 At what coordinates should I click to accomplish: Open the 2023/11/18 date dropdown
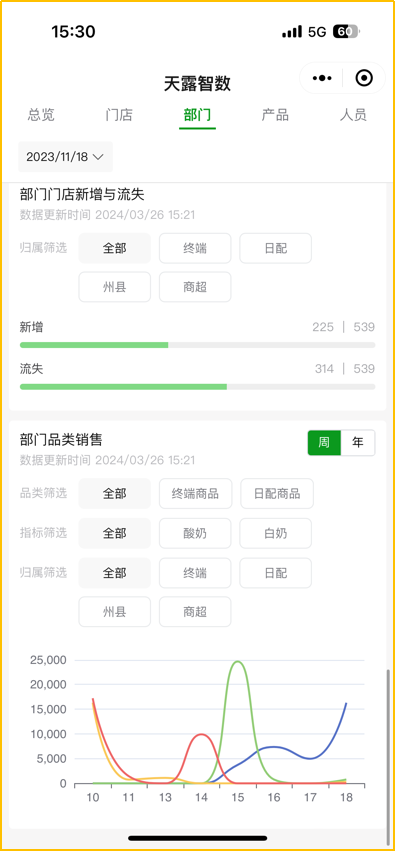[x=65, y=157]
